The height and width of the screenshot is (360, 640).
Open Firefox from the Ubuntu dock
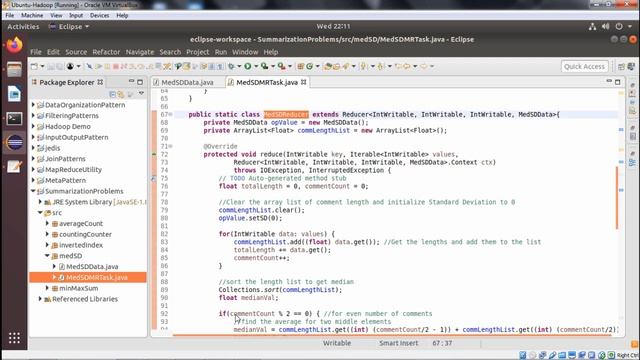(14, 45)
